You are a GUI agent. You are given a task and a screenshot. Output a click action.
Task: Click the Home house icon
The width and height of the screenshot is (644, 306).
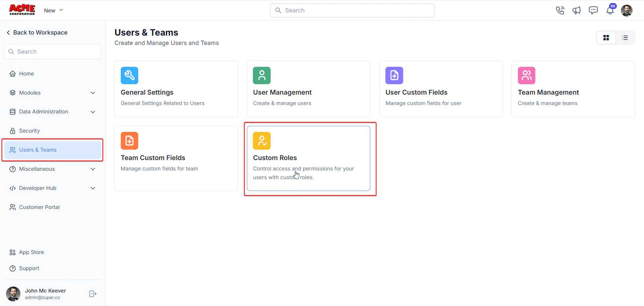tap(13, 74)
